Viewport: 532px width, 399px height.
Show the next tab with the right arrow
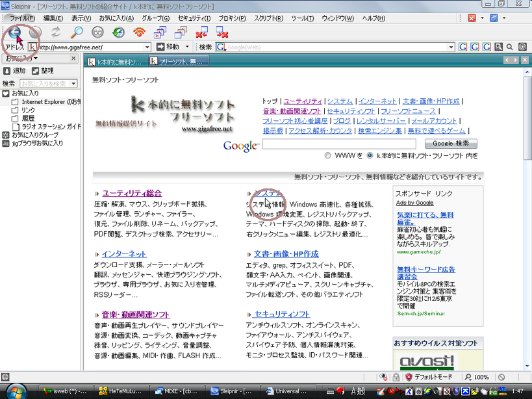click(x=515, y=60)
